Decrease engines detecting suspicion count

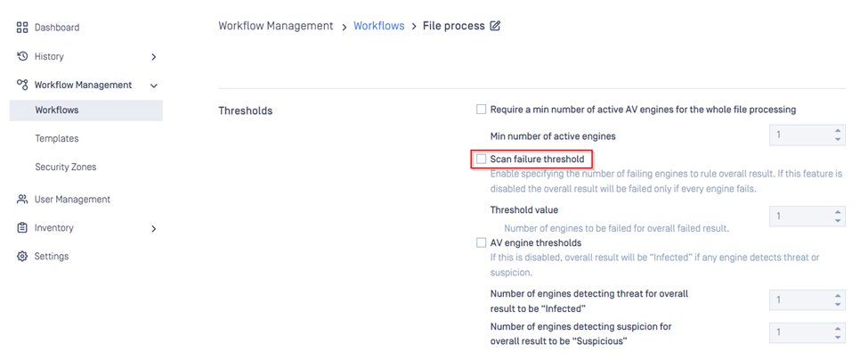pyautogui.click(x=838, y=338)
